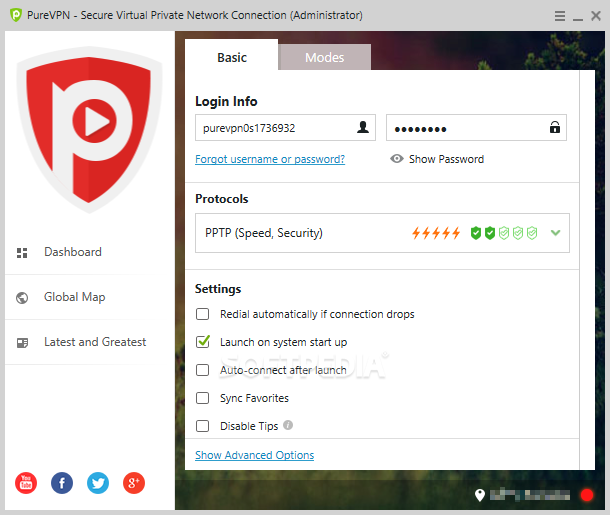This screenshot has width=610, height=515.
Task: Click the username input field
Action: (285, 128)
